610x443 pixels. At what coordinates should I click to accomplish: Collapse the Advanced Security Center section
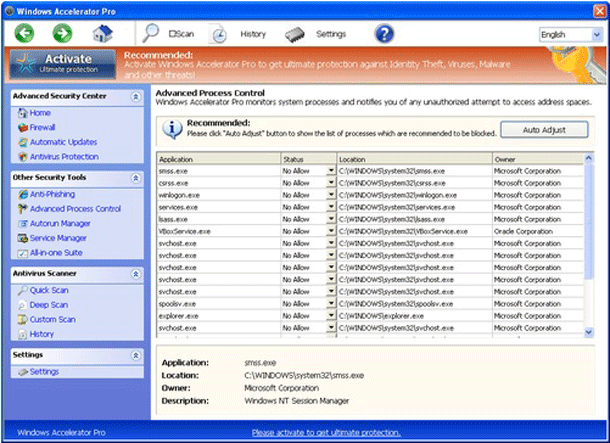[136, 97]
